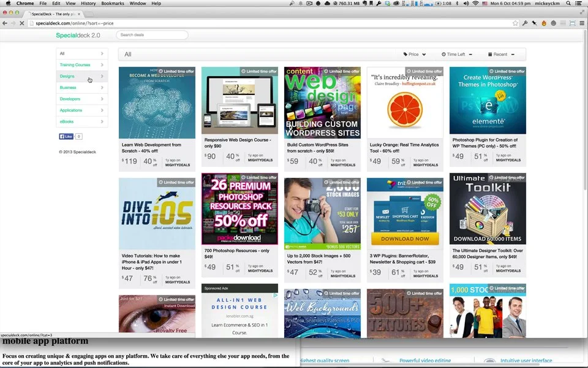Click the volume icon in the menu bar
This screenshot has height=368, width=588.
(x=466, y=4)
